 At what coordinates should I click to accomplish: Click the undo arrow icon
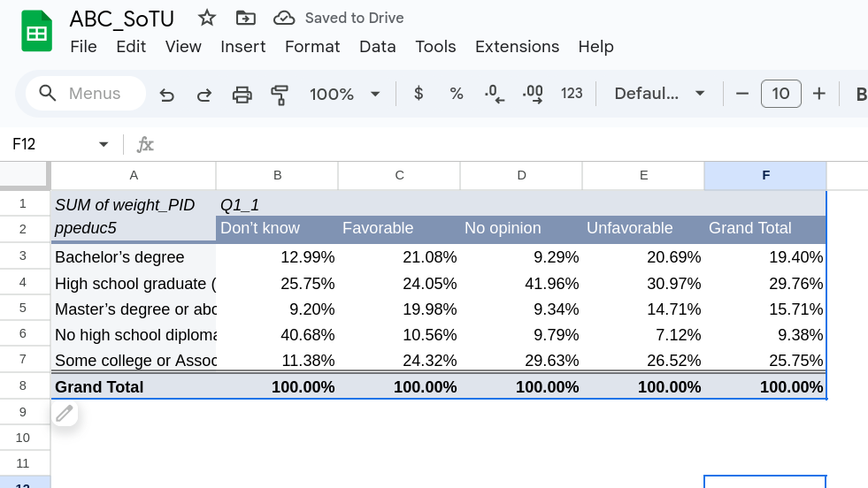(x=166, y=94)
